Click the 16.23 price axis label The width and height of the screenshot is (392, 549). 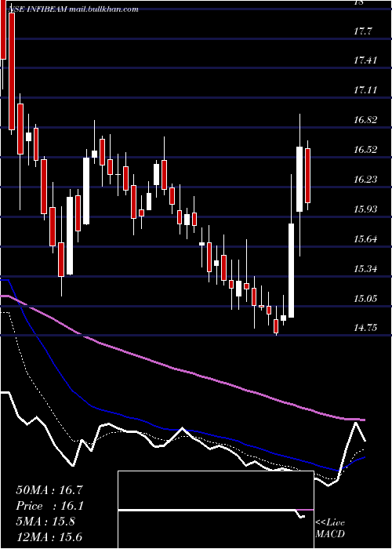point(365,180)
